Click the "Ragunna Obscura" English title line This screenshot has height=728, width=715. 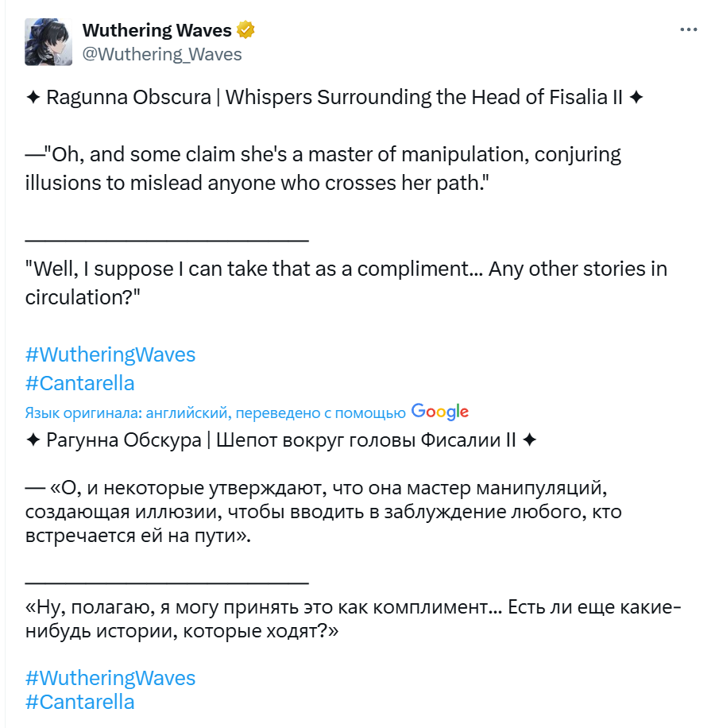click(x=334, y=98)
